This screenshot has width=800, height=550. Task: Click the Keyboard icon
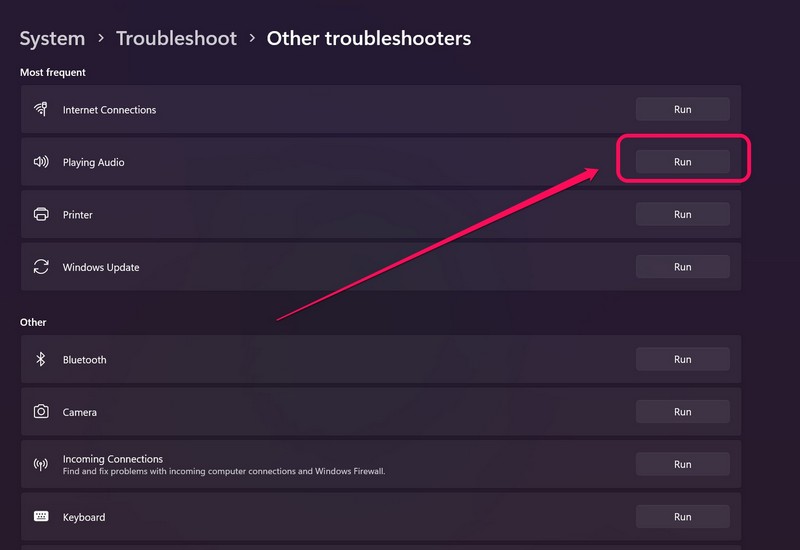(41, 517)
